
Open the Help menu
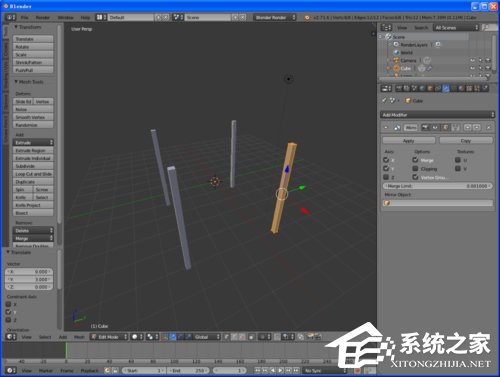coord(85,17)
